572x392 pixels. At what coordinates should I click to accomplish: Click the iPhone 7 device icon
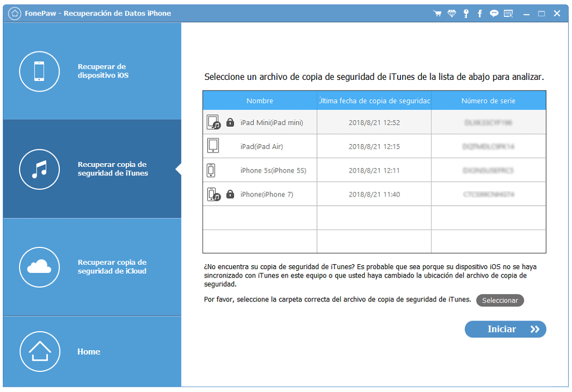pyautogui.click(x=214, y=194)
